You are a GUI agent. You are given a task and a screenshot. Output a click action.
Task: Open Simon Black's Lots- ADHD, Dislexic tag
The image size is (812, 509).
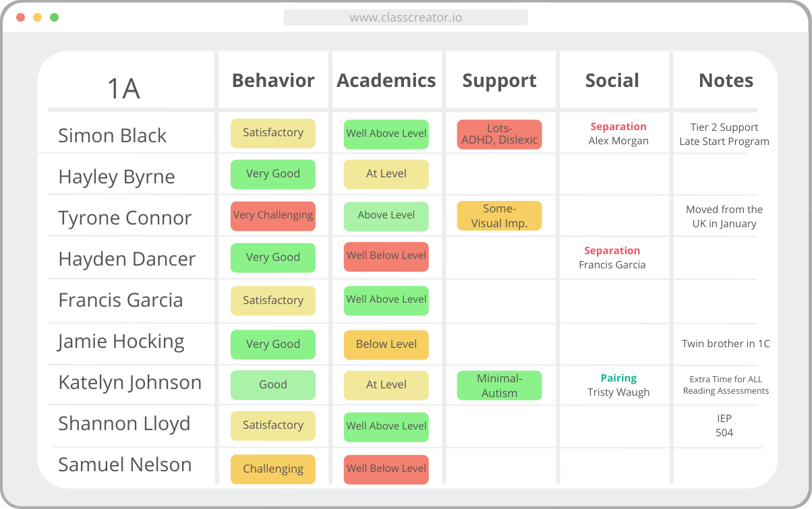coord(499,134)
